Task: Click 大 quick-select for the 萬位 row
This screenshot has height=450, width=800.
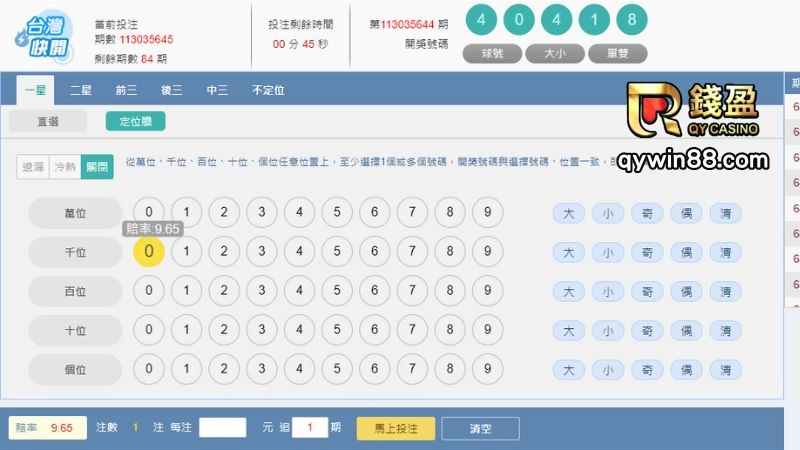Action: pyautogui.click(x=568, y=213)
